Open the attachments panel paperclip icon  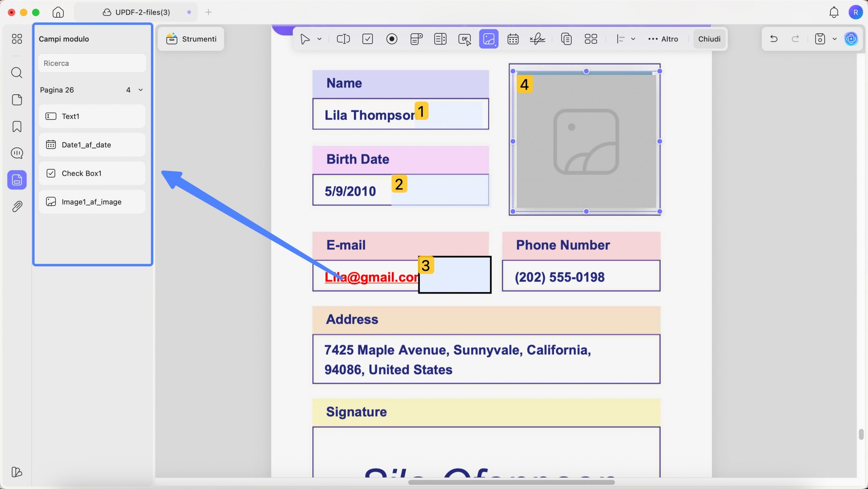pos(17,206)
